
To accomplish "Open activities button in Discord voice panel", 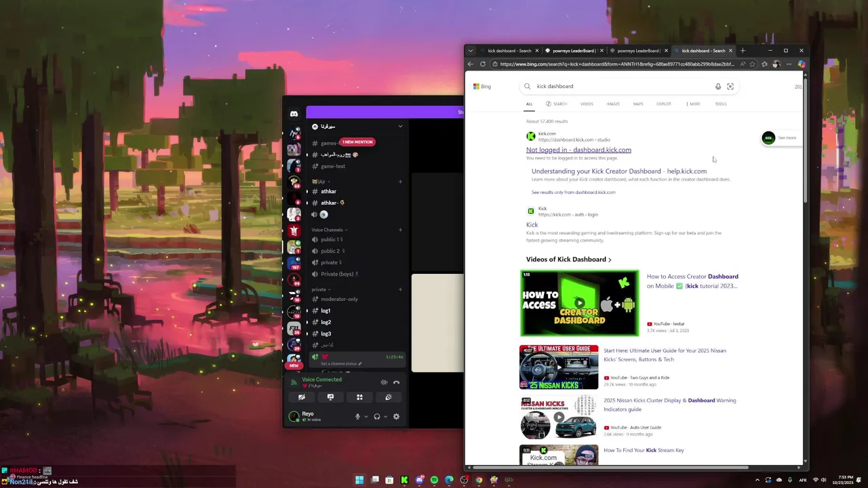I will click(359, 397).
